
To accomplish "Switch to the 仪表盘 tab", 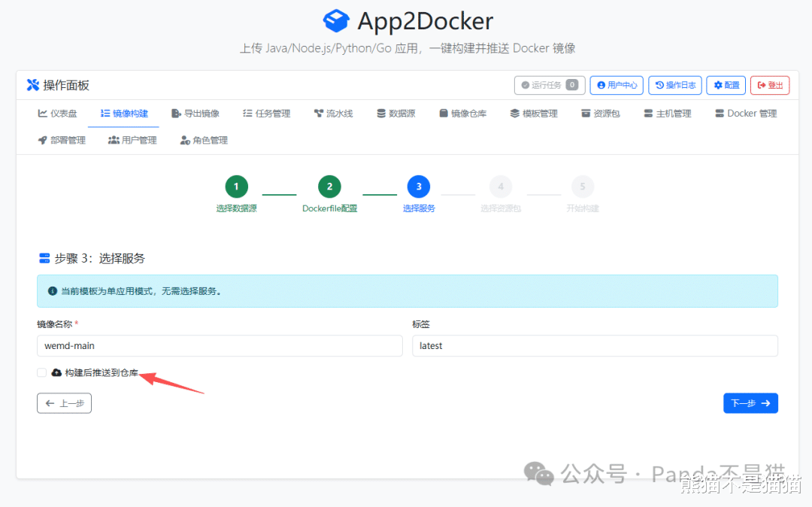I will (x=57, y=114).
